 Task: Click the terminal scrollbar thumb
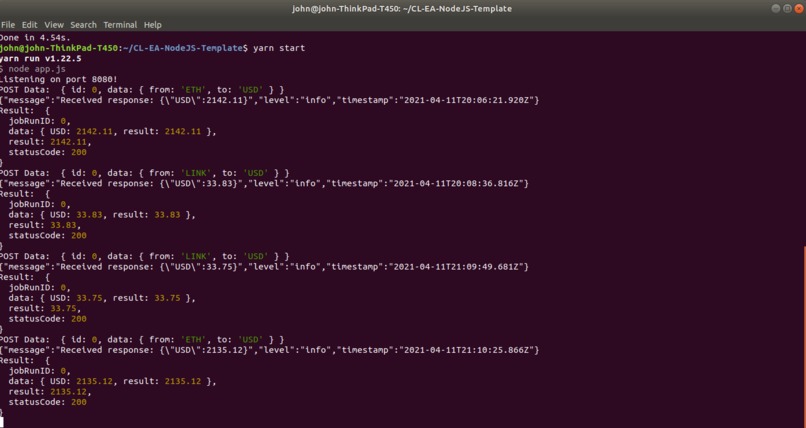[x=803, y=337]
